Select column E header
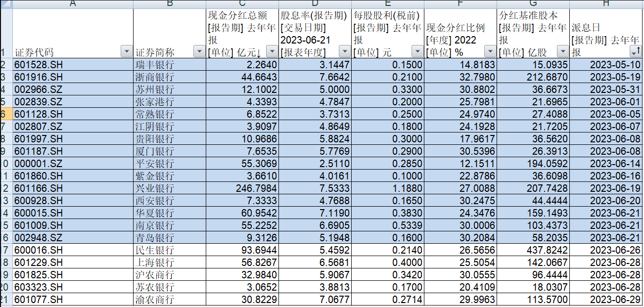 (x=388, y=4)
